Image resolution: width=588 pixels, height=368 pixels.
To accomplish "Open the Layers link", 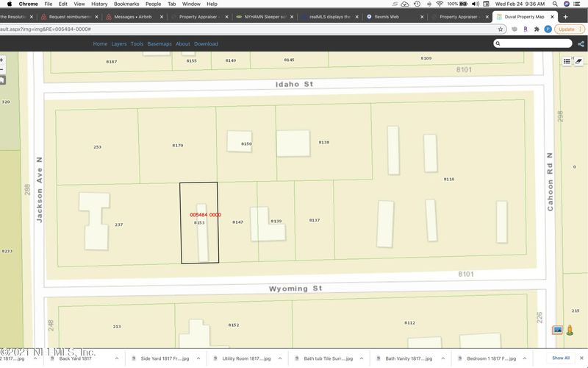I will coord(119,44).
